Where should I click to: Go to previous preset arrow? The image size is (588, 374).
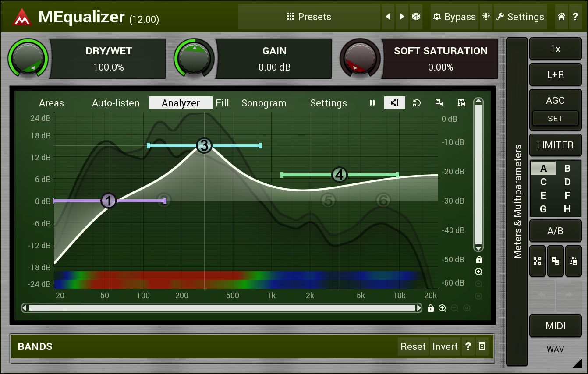(x=388, y=17)
